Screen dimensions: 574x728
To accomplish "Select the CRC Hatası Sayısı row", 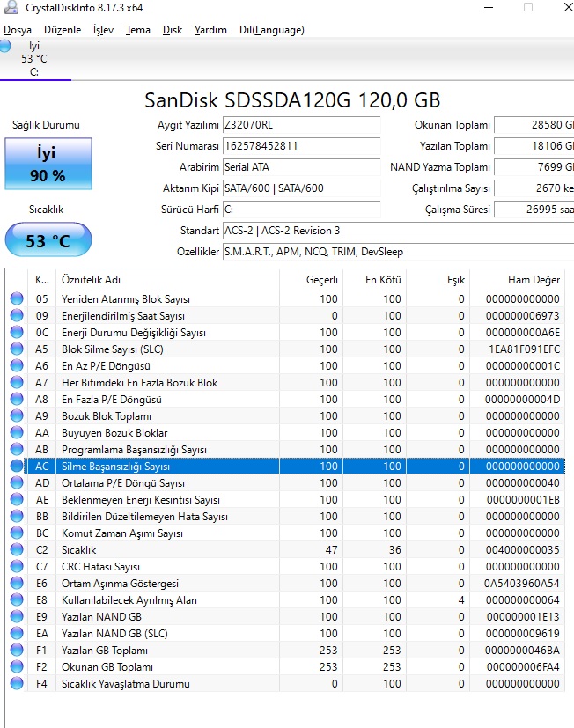I will tap(285, 566).
